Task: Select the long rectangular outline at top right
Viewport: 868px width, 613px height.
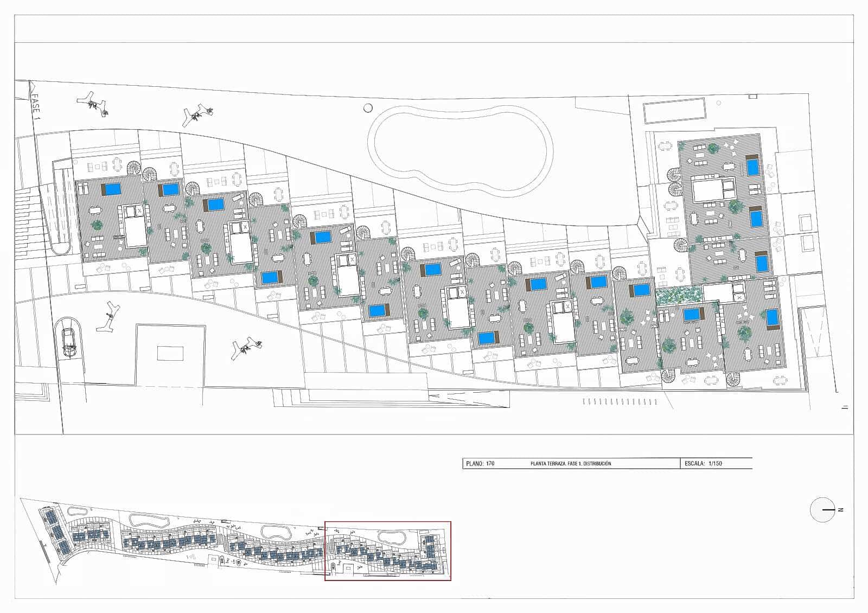Action: (x=674, y=111)
